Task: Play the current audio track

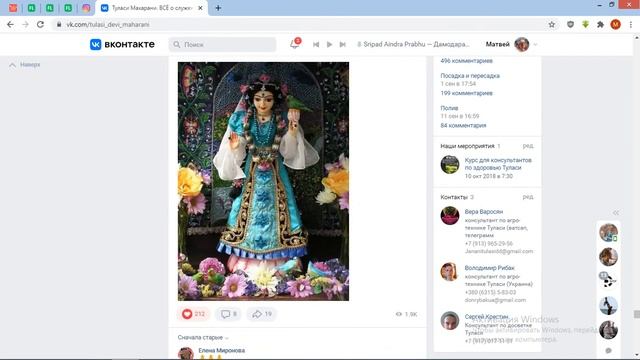Action: [329, 44]
